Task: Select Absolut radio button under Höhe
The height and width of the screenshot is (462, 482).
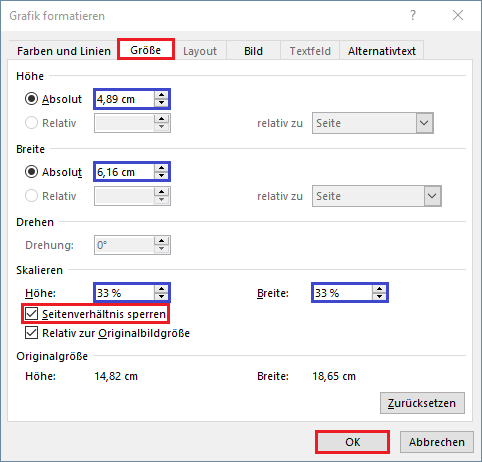Action: click(31, 99)
